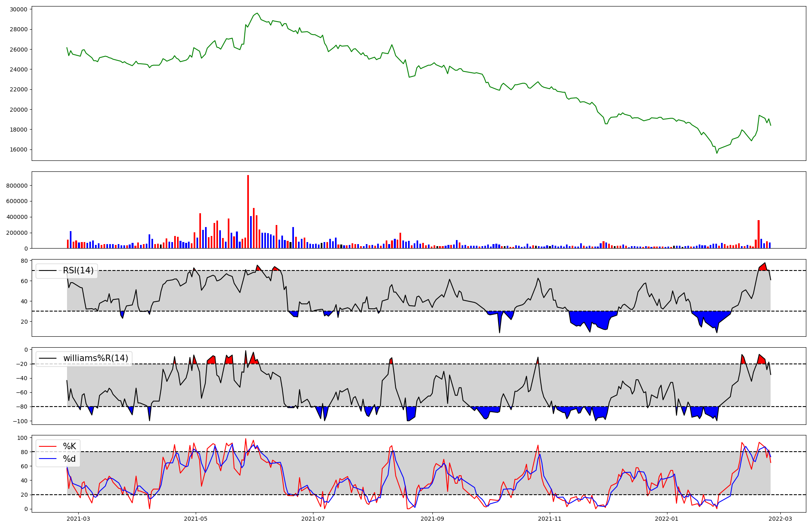Click the 2022-03 x-axis date label
This screenshot has width=812, height=528.
780,519
